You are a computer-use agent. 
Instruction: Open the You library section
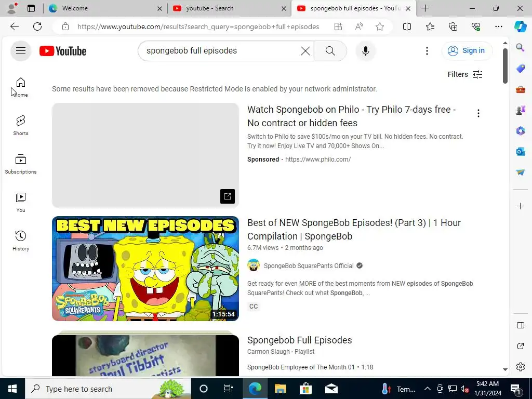[x=21, y=203]
